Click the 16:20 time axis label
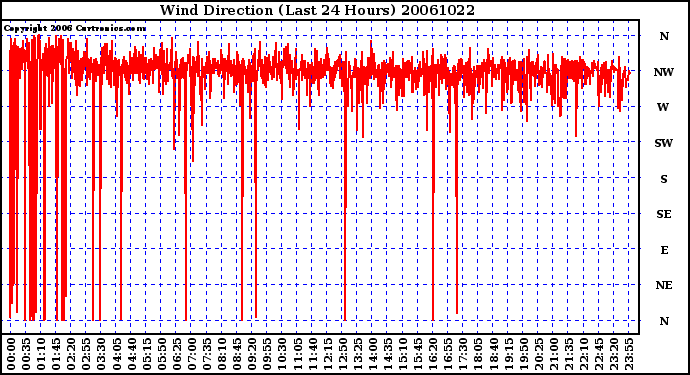 click(x=433, y=353)
